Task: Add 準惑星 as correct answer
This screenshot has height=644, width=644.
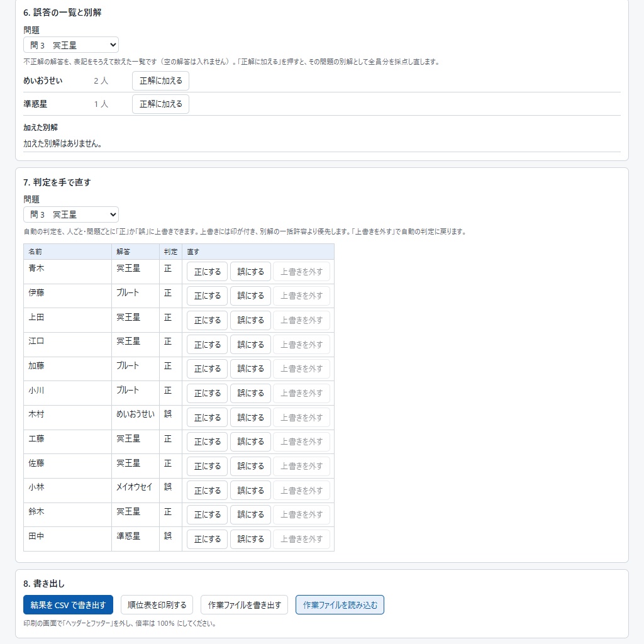Action: 160,104
